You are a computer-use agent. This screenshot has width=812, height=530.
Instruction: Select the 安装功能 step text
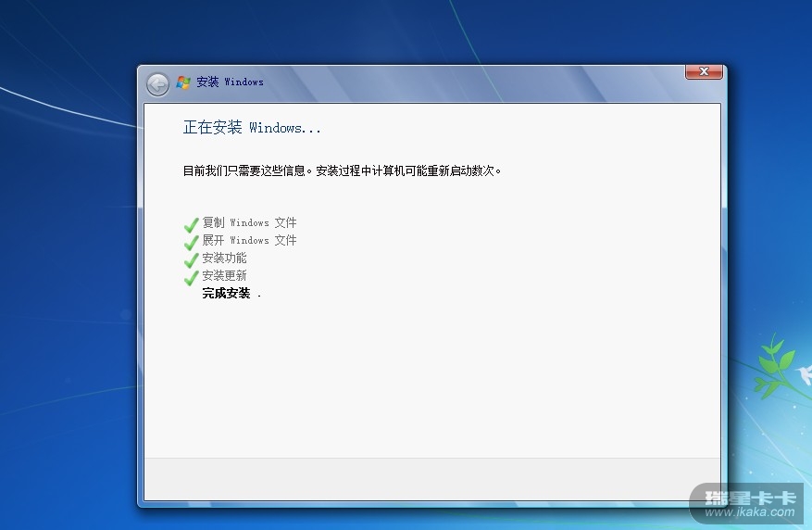[x=224, y=258]
